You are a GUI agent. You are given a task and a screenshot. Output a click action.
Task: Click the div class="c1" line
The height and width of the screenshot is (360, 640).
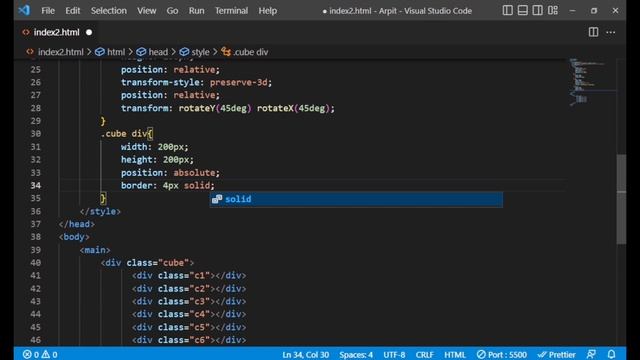pos(189,276)
